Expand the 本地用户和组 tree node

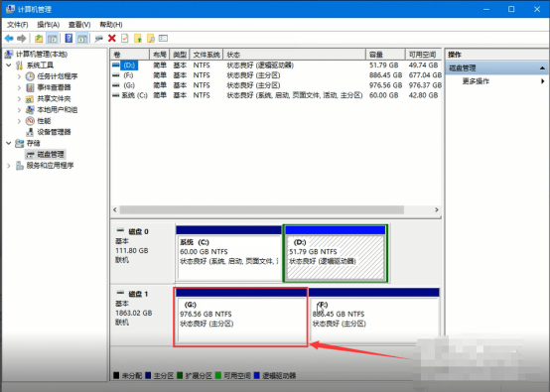(x=19, y=110)
